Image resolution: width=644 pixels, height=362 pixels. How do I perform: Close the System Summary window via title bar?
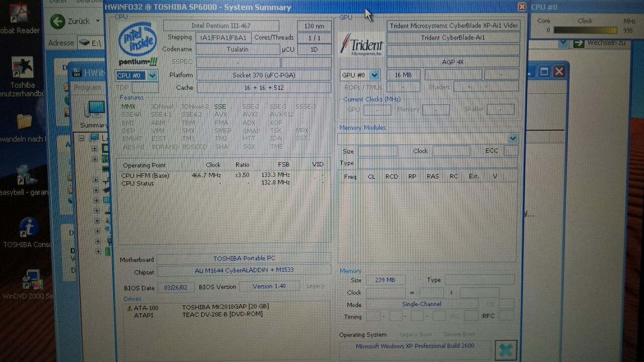pyautogui.click(x=522, y=7)
